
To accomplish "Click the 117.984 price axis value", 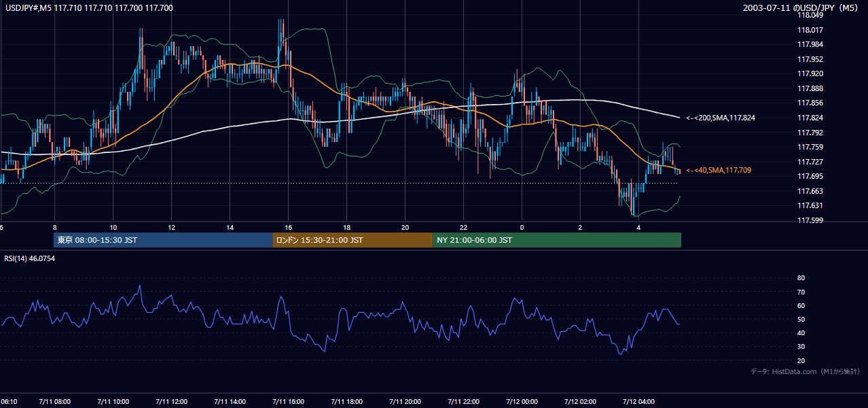I will coord(810,44).
